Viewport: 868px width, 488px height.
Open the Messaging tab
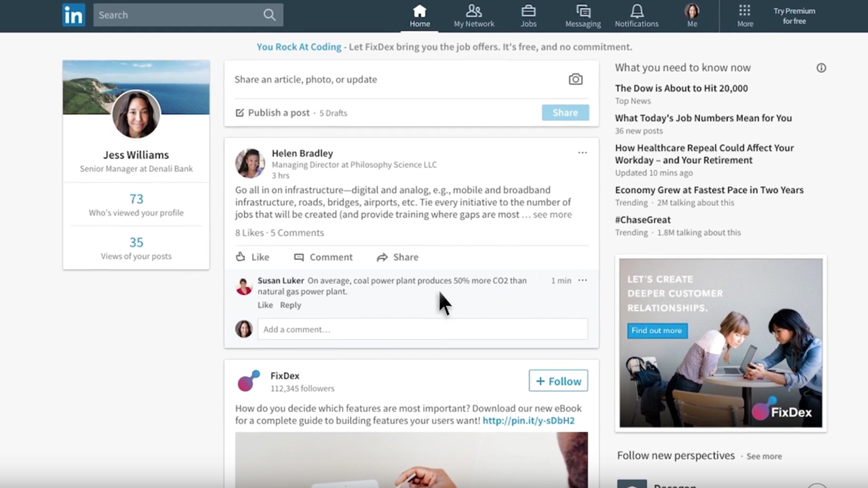point(583,16)
